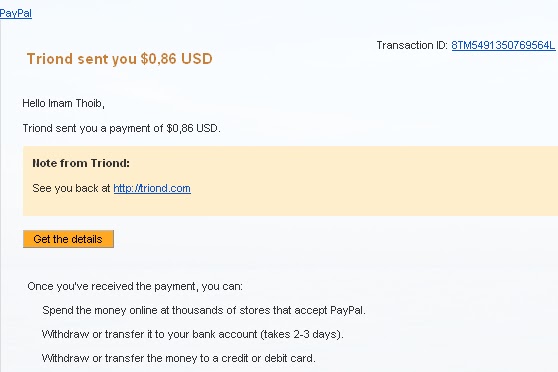
Task: Click 'stores that accept PayPal' phrase
Action: [x=302, y=310]
